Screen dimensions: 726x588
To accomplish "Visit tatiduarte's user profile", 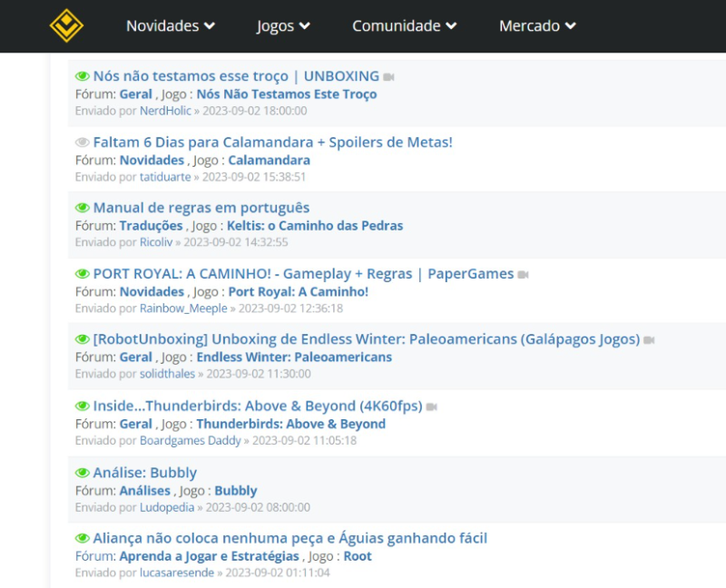I will (165, 177).
